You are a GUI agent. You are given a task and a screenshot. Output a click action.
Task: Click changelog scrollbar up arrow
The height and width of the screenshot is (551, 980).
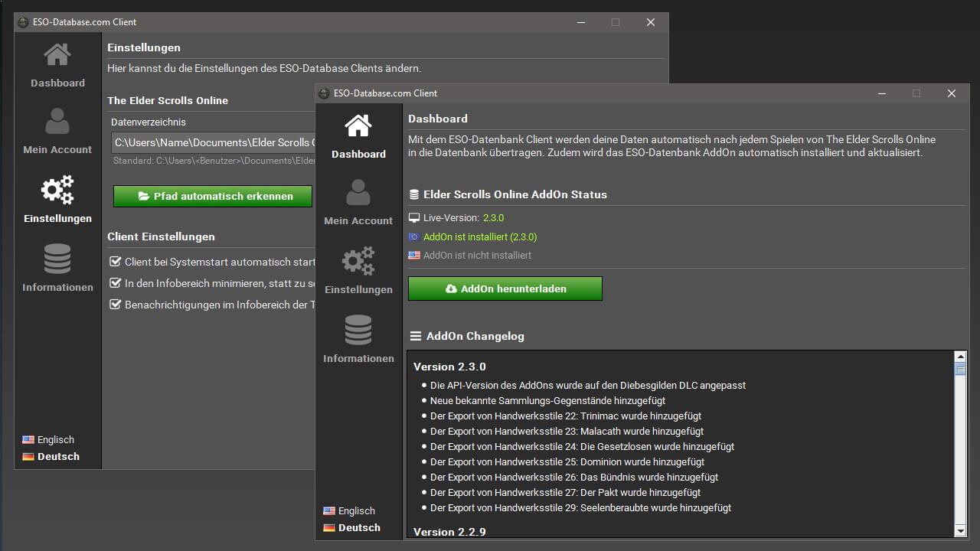coord(960,357)
